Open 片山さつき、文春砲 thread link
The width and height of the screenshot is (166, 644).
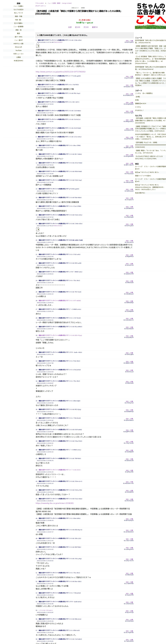150,145
